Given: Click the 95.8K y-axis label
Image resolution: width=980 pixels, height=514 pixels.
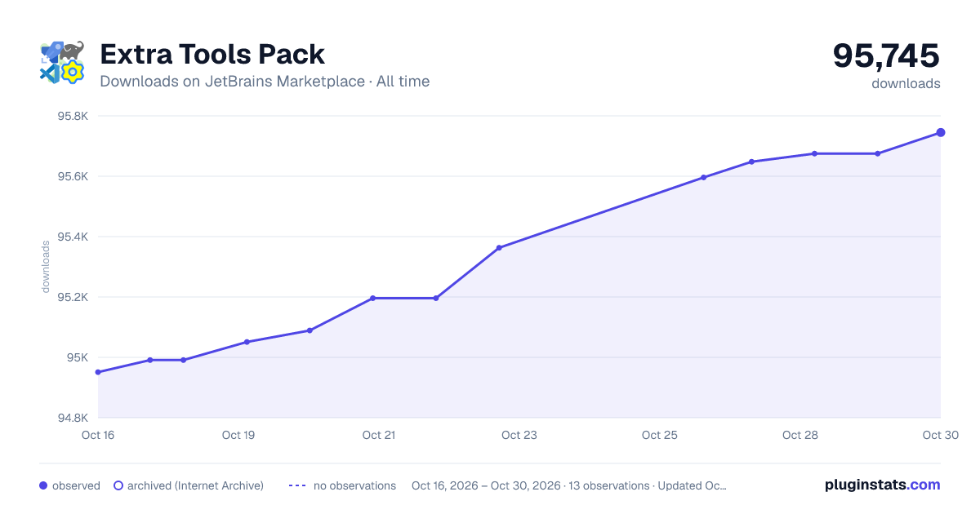Looking at the screenshot, I should click(x=72, y=116).
